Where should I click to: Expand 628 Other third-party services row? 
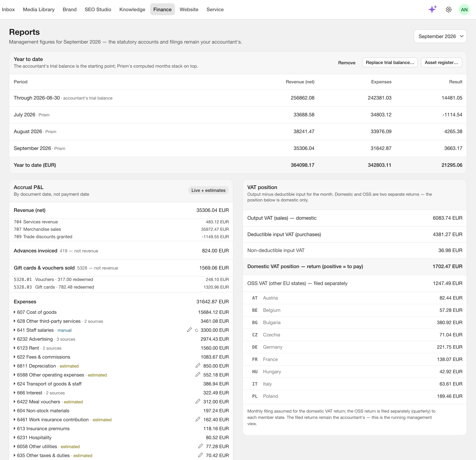click(x=121, y=321)
